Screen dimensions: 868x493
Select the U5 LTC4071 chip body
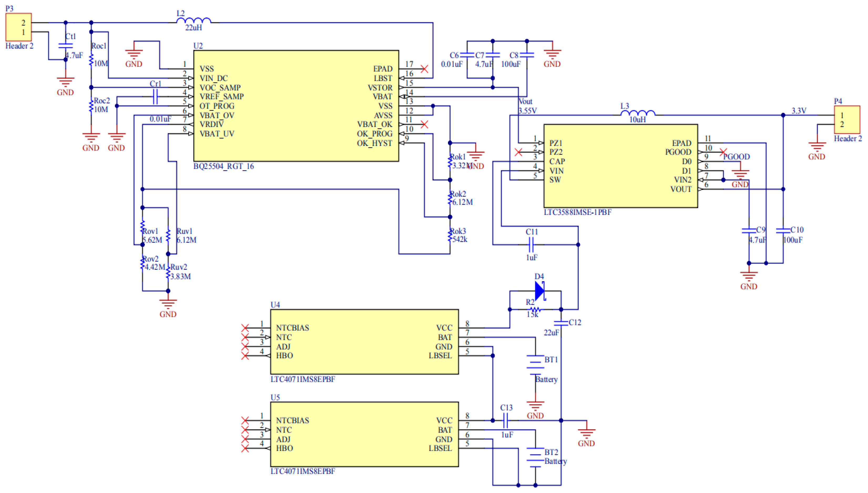click(x=364, y=434)
